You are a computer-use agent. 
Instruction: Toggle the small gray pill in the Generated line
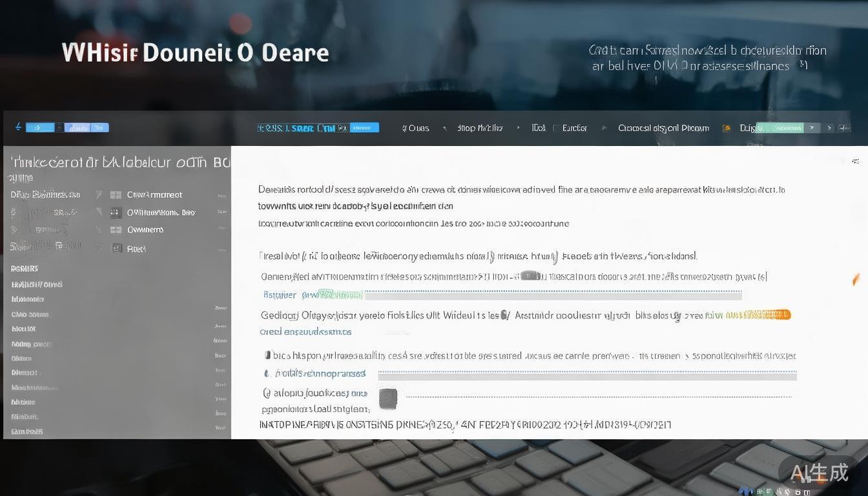(530, 276)
